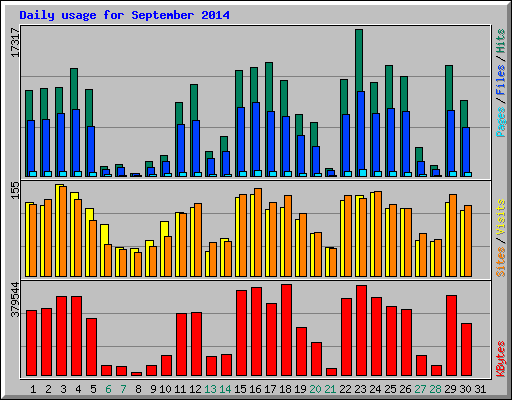Click day label 16 on the x-axis
This screenshot has height=400, width=512.
(255, 389)
